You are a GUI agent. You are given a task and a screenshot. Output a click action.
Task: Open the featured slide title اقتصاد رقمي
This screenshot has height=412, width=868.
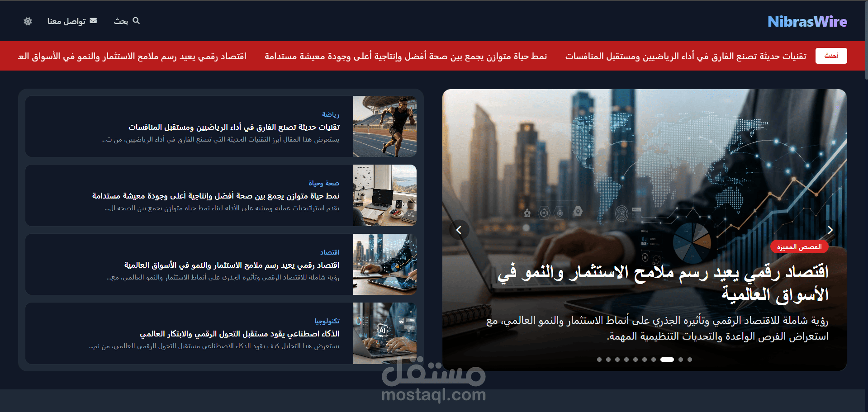point(663,283)
